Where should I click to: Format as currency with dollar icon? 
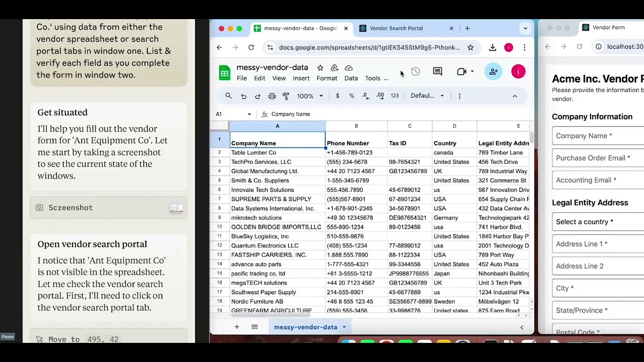(x=337, y=96)
